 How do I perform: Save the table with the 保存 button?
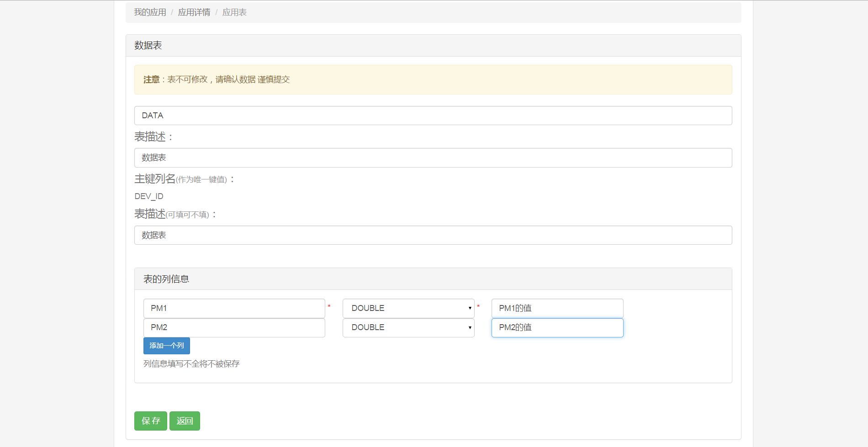150,421
